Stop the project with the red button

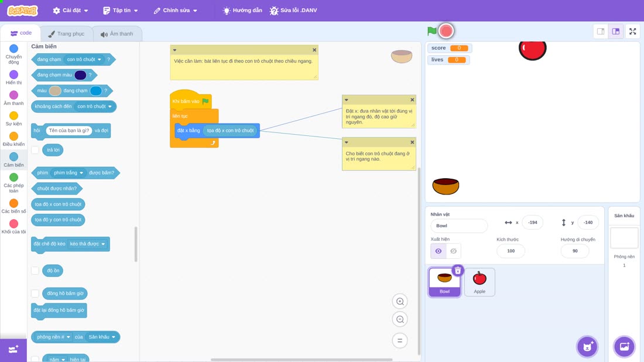[x=446, y=31]
